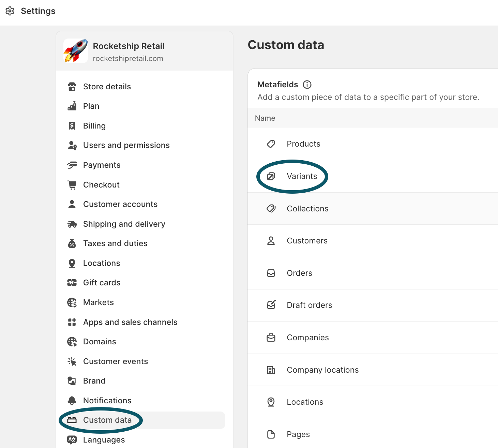
Task: Open Users and permissions page
Action: [126, 145]
